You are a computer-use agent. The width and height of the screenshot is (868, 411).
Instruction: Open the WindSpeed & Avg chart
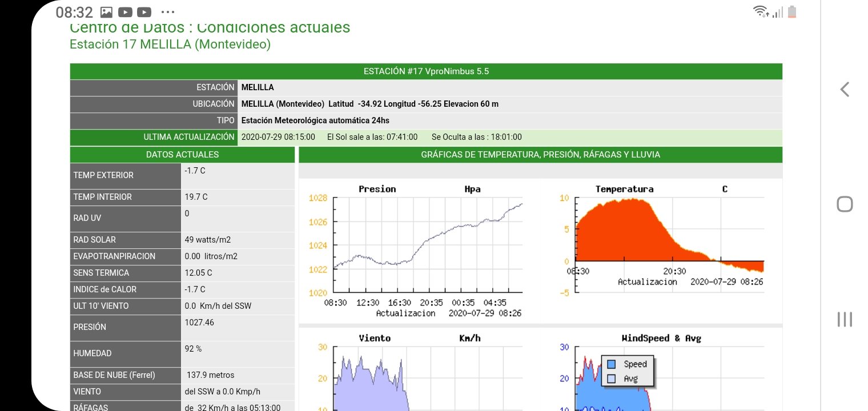coord(662,371)
